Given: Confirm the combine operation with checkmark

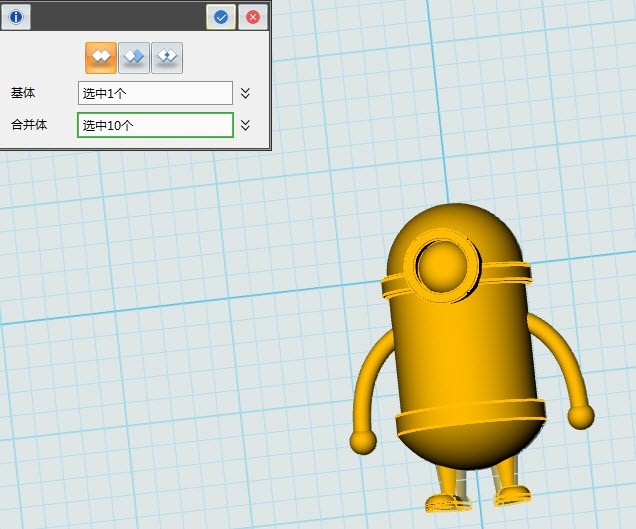Looking at the screenshot, I should pos(221,16).
